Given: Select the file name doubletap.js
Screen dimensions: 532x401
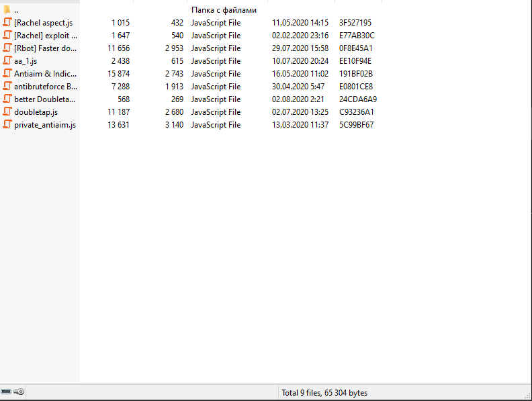Looking at the screenshot, I should (x=36, y=112).
